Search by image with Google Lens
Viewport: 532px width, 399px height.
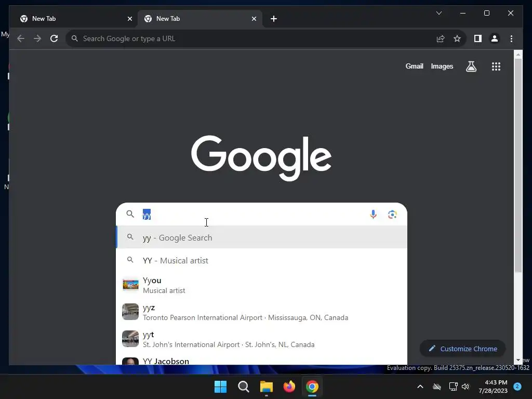(x=392, y=215)
